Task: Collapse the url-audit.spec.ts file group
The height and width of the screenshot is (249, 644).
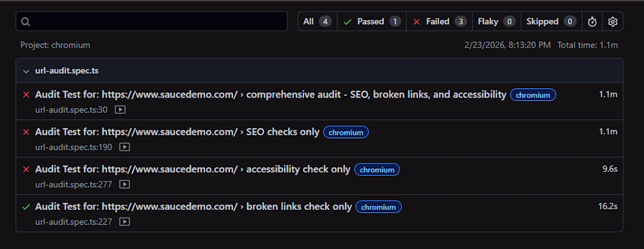Action: pos(26,71)
